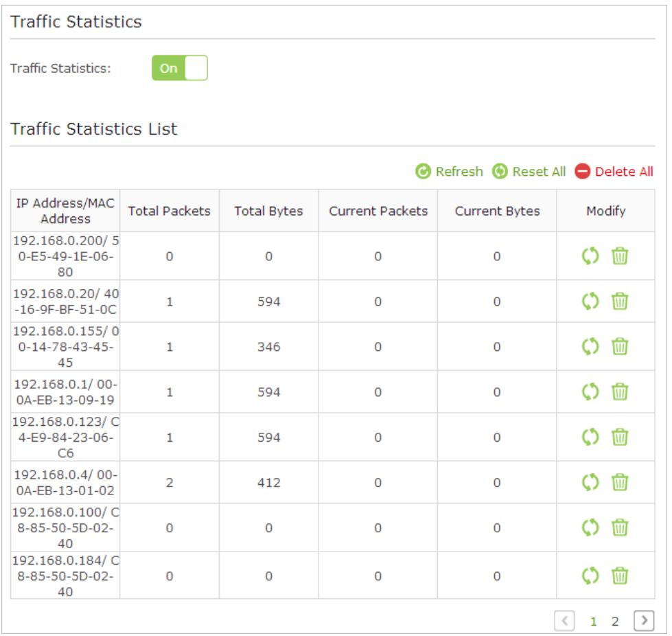Click the Current Bytes column header
Screen dimensions: 672x636
pos(497,211)
